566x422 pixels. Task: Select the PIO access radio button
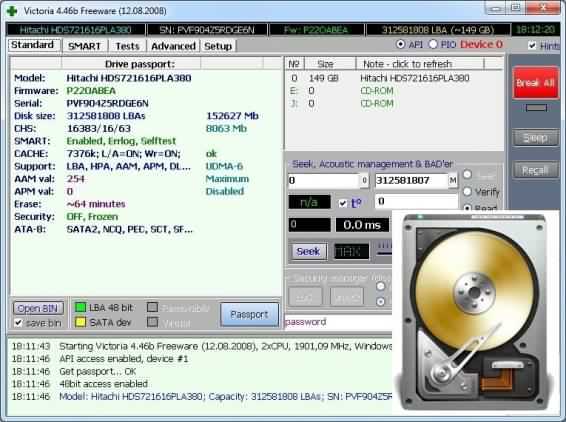433,44
